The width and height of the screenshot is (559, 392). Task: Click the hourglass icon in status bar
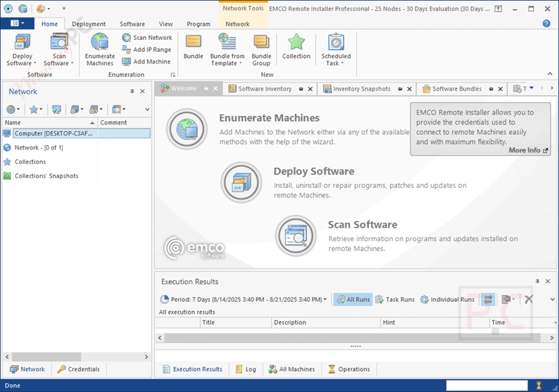(x=539, y=385)
